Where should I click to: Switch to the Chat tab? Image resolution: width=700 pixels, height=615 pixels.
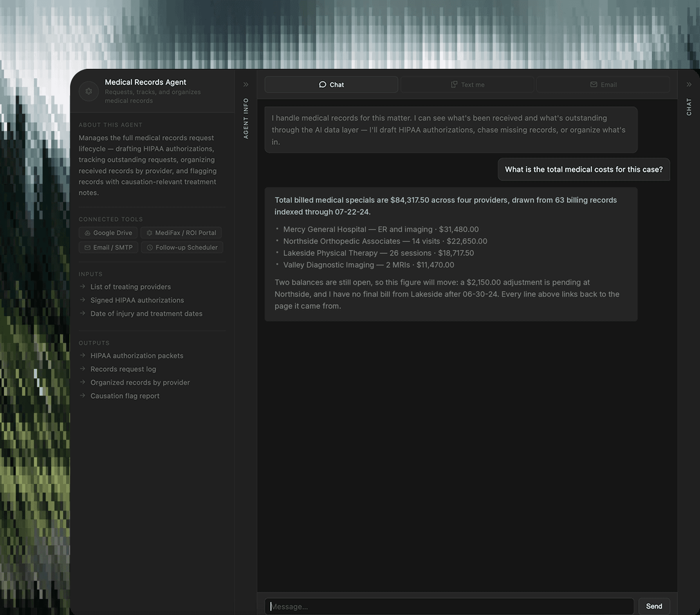click(x=331, y=85)
